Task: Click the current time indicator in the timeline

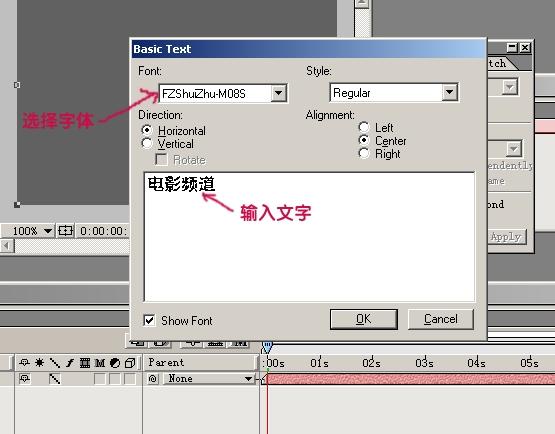Action: click(x=267, y=347)
